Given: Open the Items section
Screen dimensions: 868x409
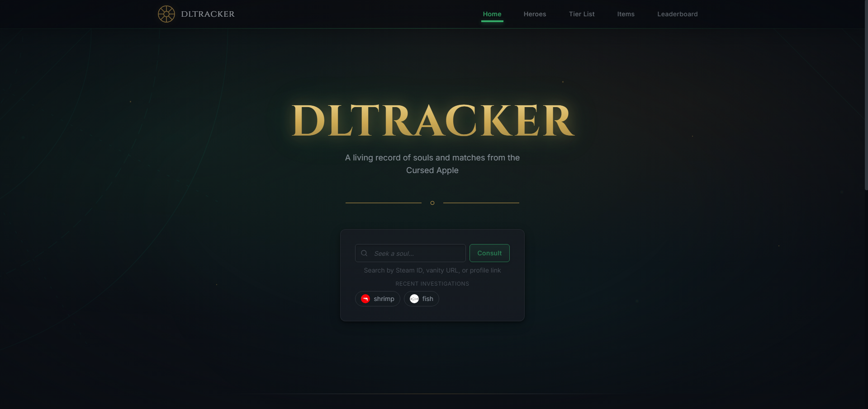Looking at the screenshot, I should point(626,14).
